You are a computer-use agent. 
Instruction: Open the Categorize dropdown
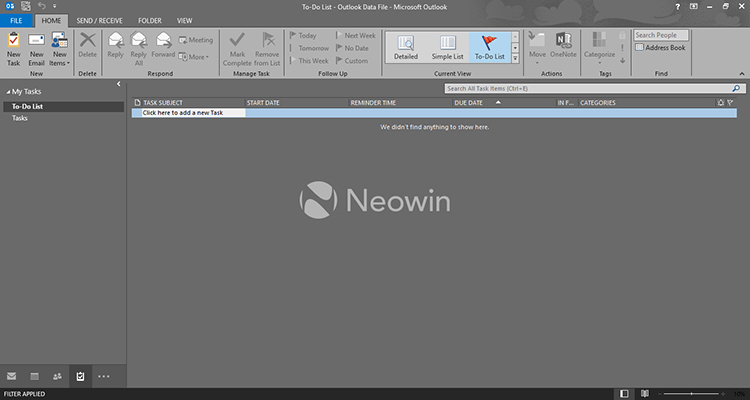click(x=599, y=49)
